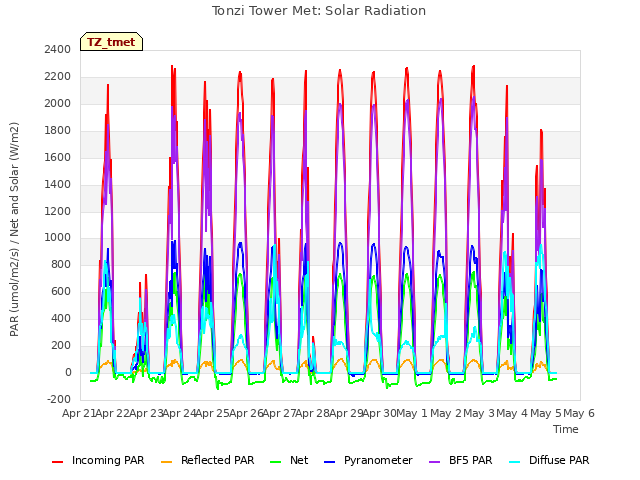Screen dimensions: 640x480
Task: Click the Apr 21 x-axis date label
Action: 79,413
